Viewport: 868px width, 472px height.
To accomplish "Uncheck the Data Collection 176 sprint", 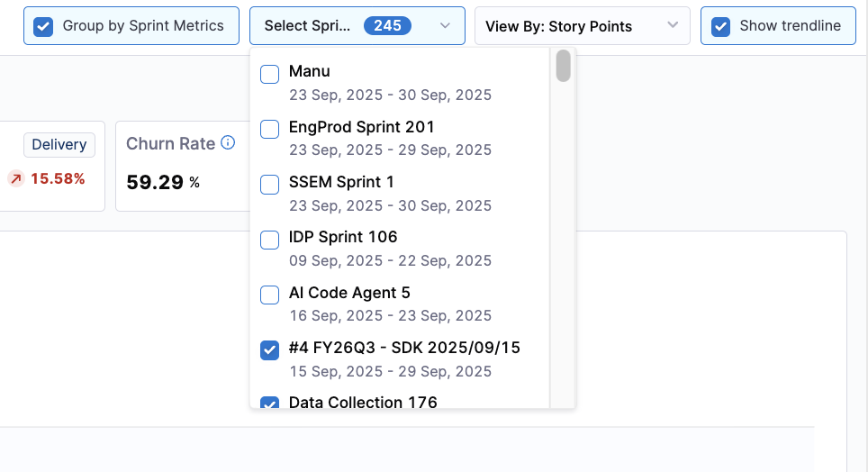I will 269,404.
